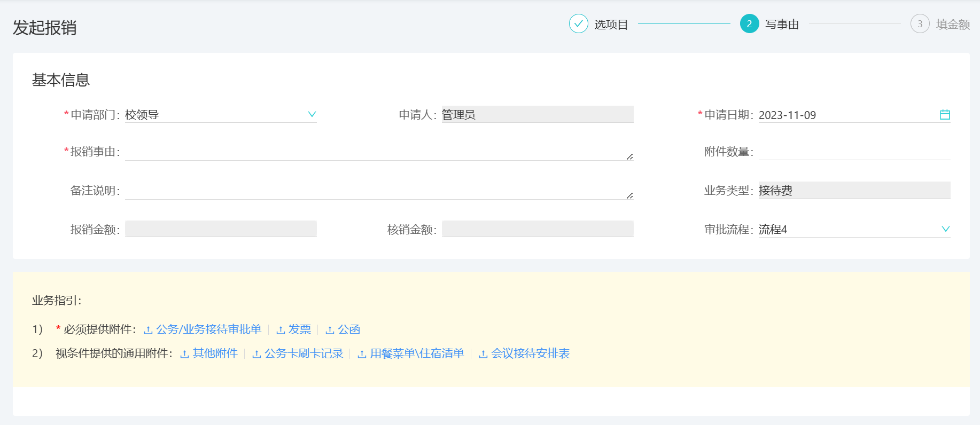Click the 申请人 field showing 管理员
Image resolution: width=980 pixels, height=425 pixels.
[538, 114]
